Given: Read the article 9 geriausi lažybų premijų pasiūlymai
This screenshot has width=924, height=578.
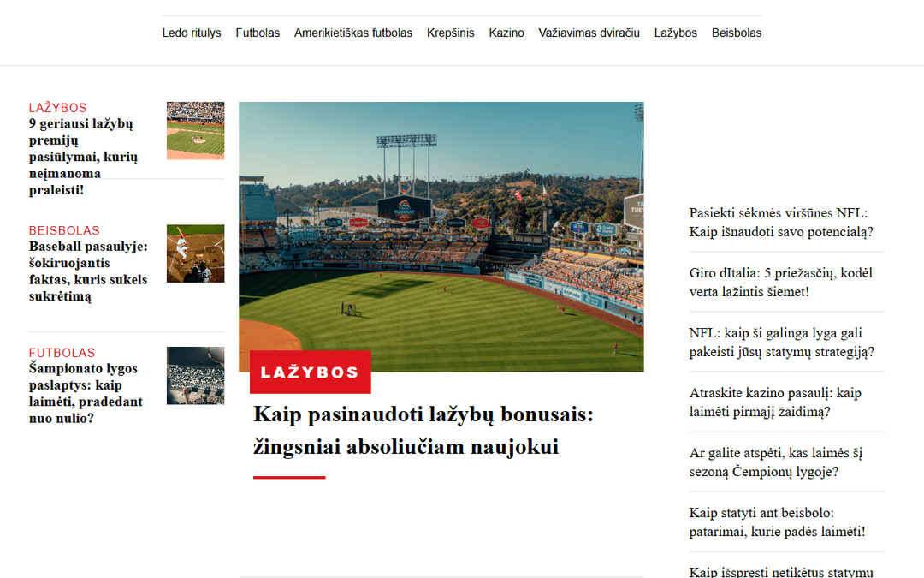Looking at the screenshot, I should pos(83,157).
